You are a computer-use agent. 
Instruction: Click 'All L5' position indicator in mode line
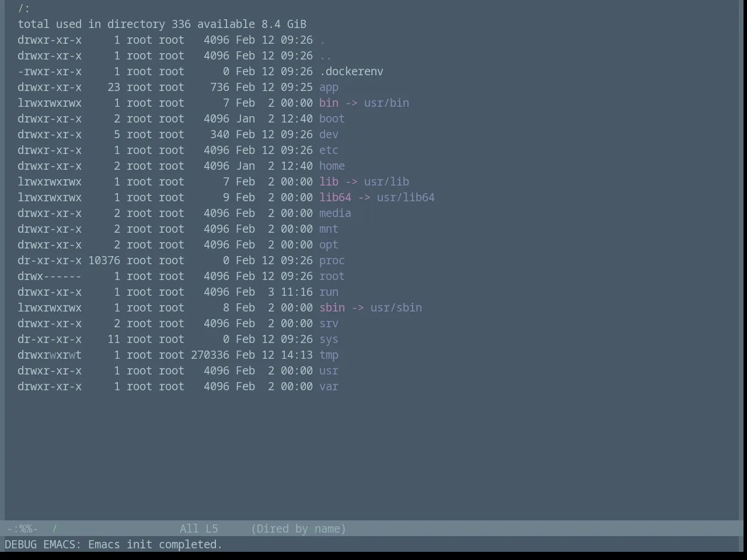199,529
